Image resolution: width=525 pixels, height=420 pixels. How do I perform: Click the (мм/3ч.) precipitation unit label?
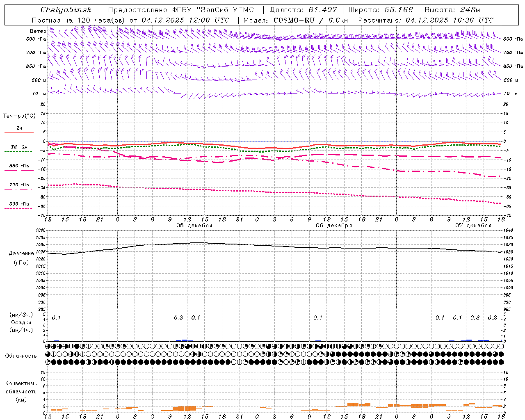coord(21,315)
